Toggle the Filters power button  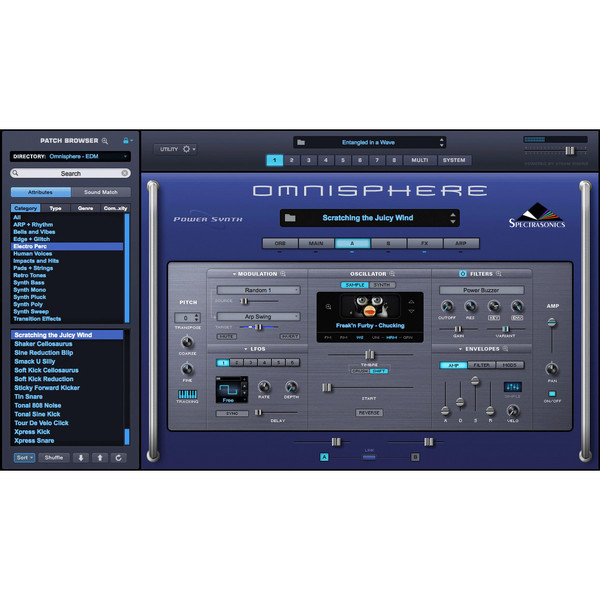click(x=463, y=274)
